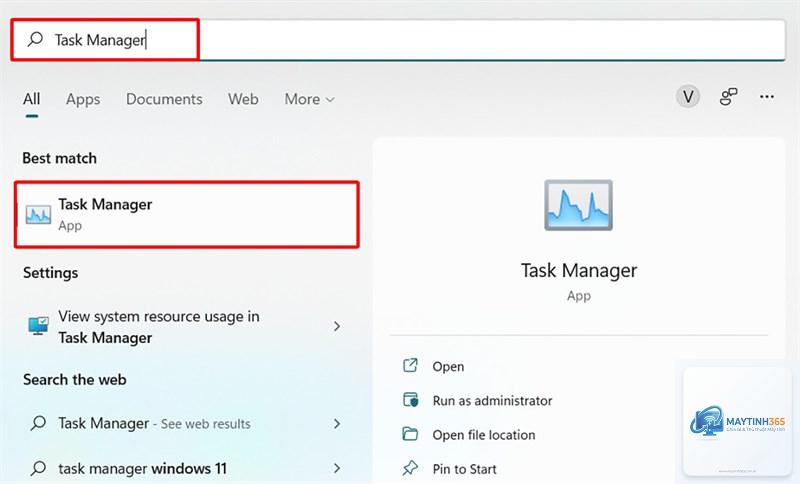Click the V user account avatar
This screenshot has width=800, height=484.
point(688,96)
